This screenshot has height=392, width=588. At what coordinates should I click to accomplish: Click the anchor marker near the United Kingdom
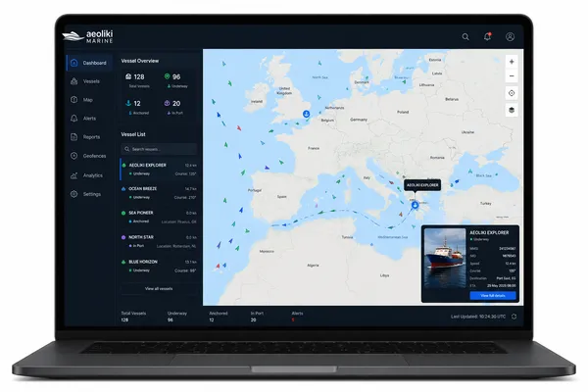[307, 114]
